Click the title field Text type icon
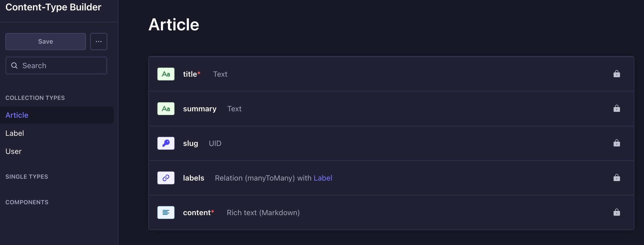 166,74
